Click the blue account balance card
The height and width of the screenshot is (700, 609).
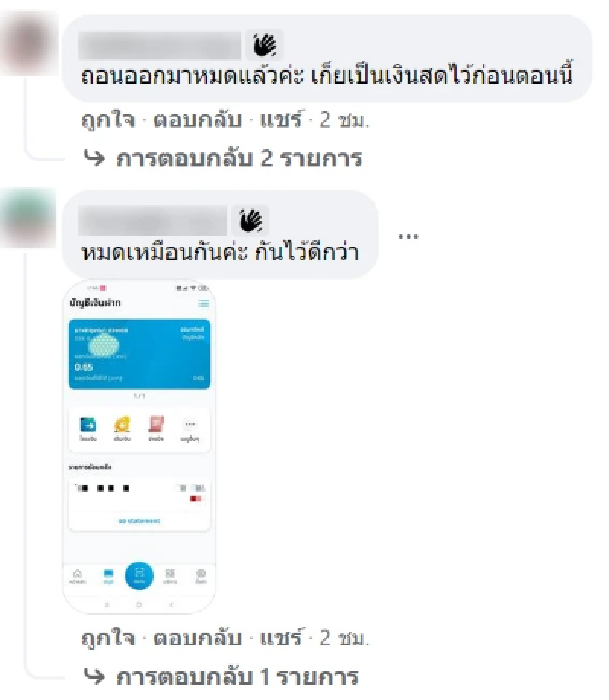[x=139, y=354]
